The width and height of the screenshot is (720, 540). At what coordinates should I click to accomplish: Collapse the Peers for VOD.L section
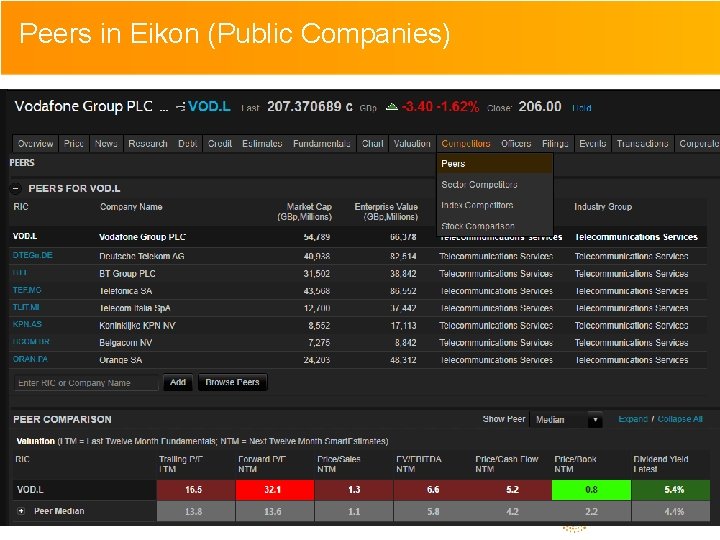pos(16,188)
